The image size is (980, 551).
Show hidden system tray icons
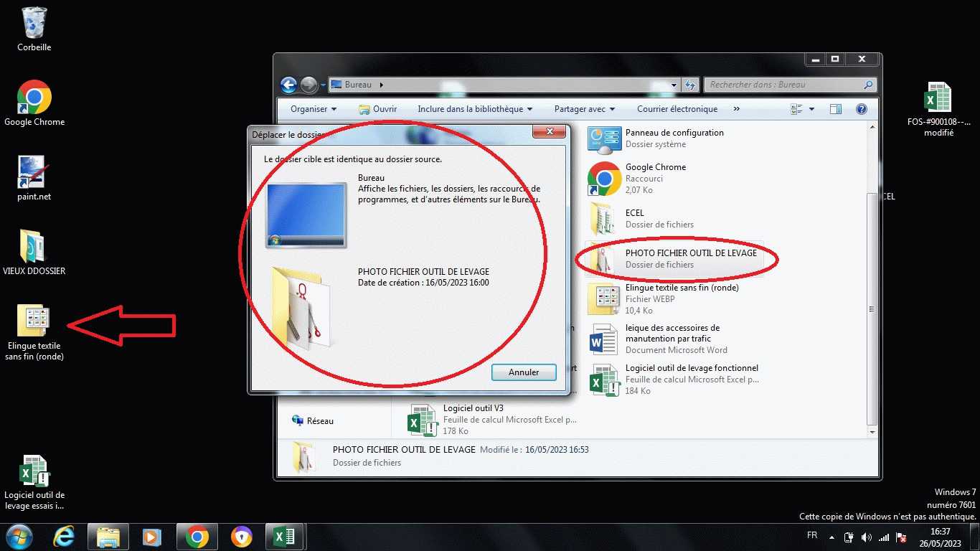click(x=832, y=537)
